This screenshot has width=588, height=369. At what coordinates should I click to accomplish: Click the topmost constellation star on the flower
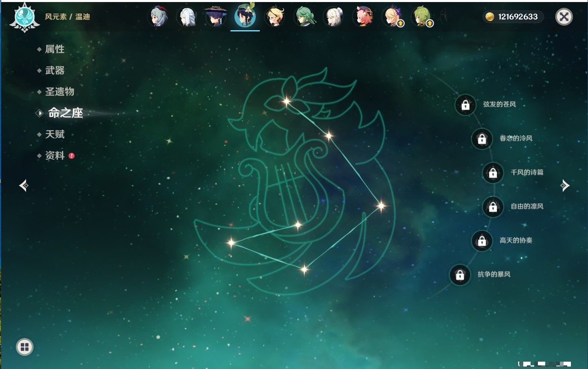tap(287, 102)
